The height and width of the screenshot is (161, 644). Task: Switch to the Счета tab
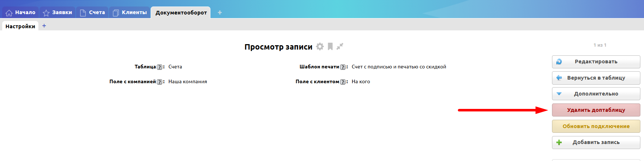92,13
